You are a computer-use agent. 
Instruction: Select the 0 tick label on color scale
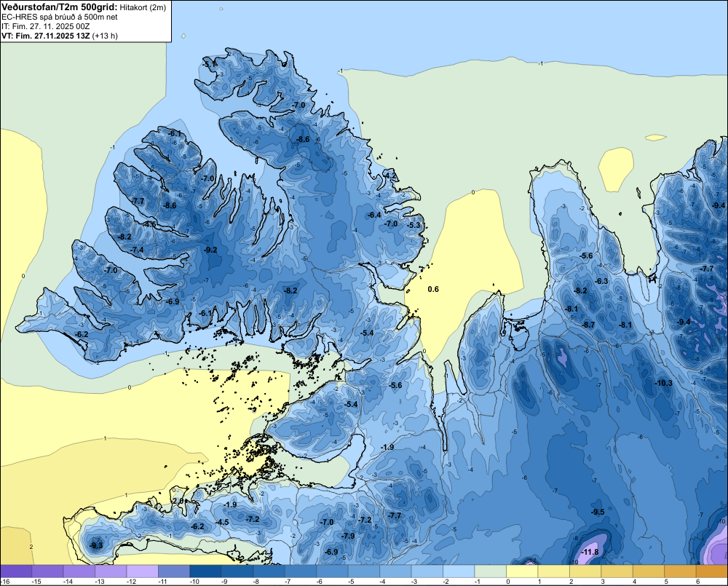(x=508, y=582)
